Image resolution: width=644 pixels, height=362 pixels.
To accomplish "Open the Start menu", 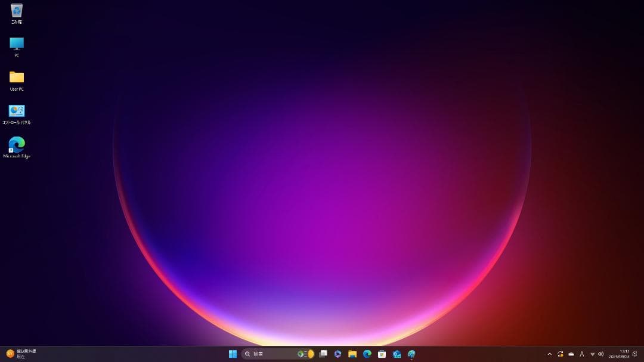I will point(233,353).
